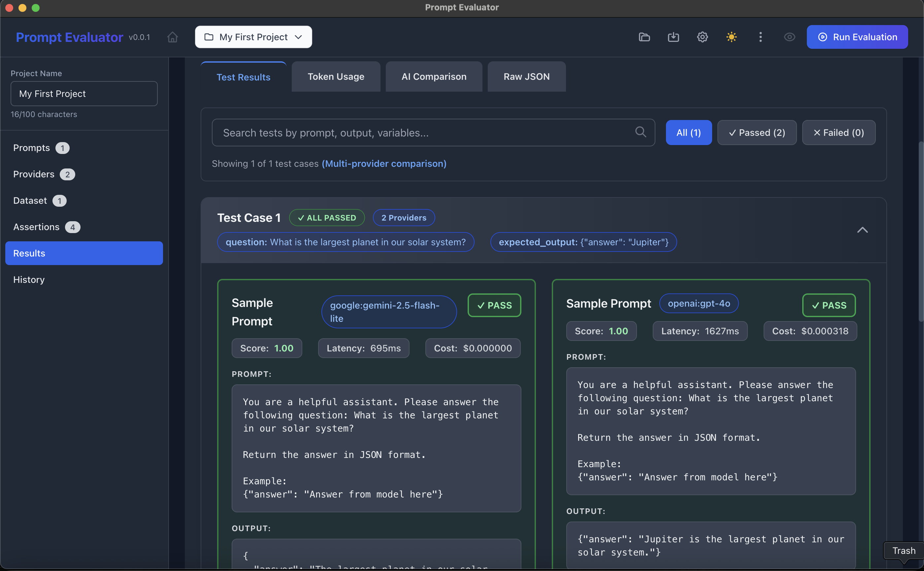Open History in the sidebar
924x571 pixels.
[29, 280]
